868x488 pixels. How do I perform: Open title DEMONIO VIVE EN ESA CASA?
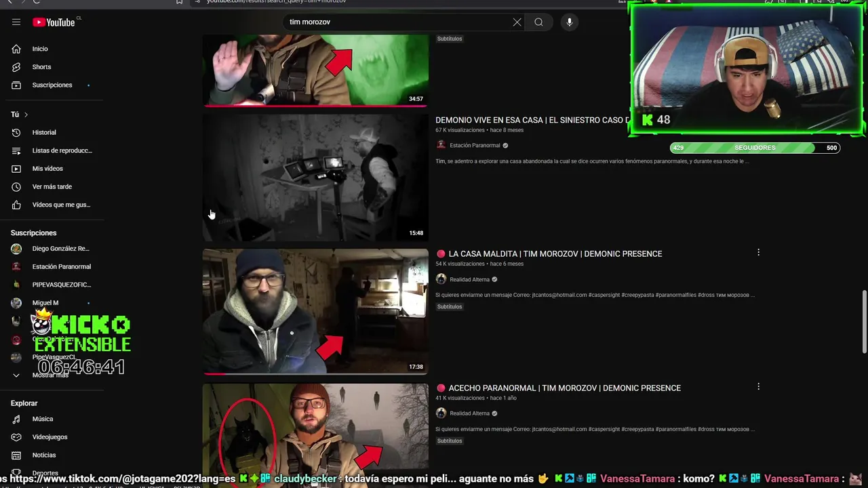click(532, 120)
